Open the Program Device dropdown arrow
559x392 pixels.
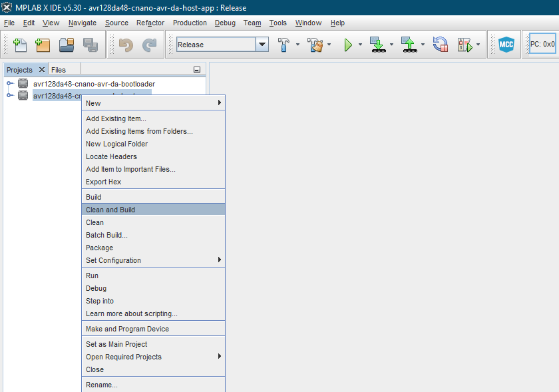(x=391, y=45)
